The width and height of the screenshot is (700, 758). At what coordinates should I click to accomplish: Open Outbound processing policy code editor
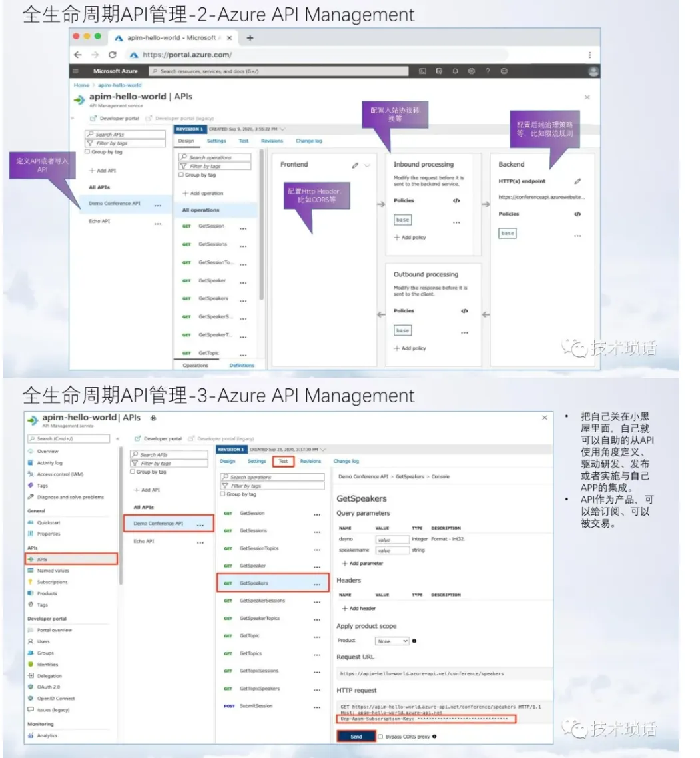[465, 311]
